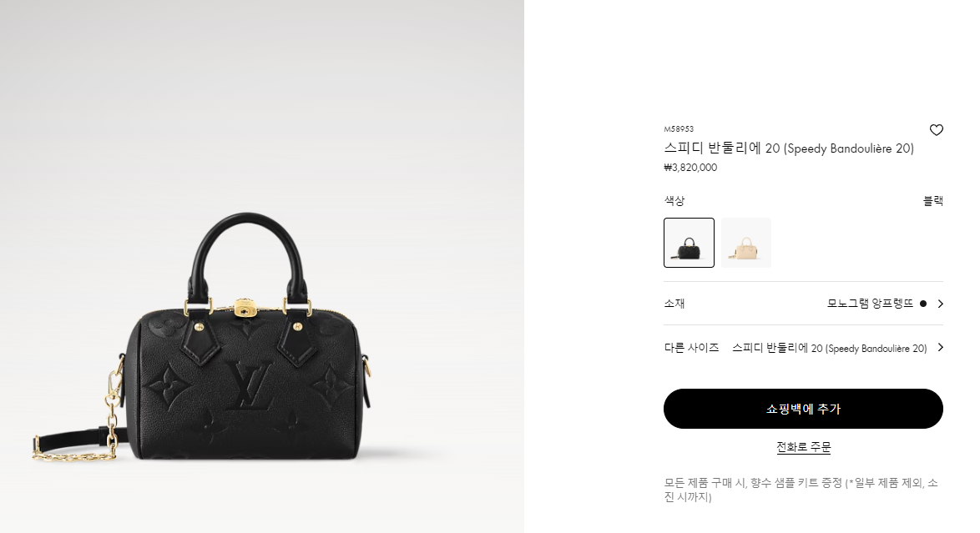Screen dimensions: 980x533
Task: Expand the 소재 material options row
Action: tap(803, 304)
